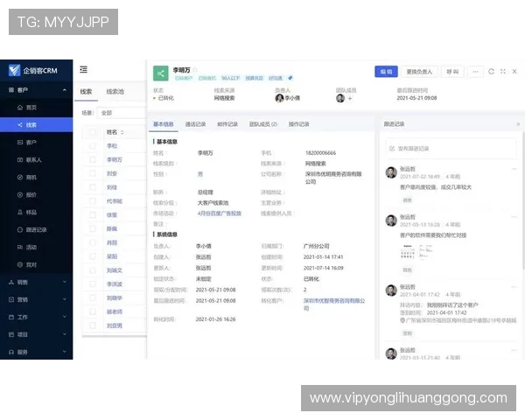Expand the 营销 sidebar group
The width and height of the screenshot is (525, 420).
tap(64, 299)
